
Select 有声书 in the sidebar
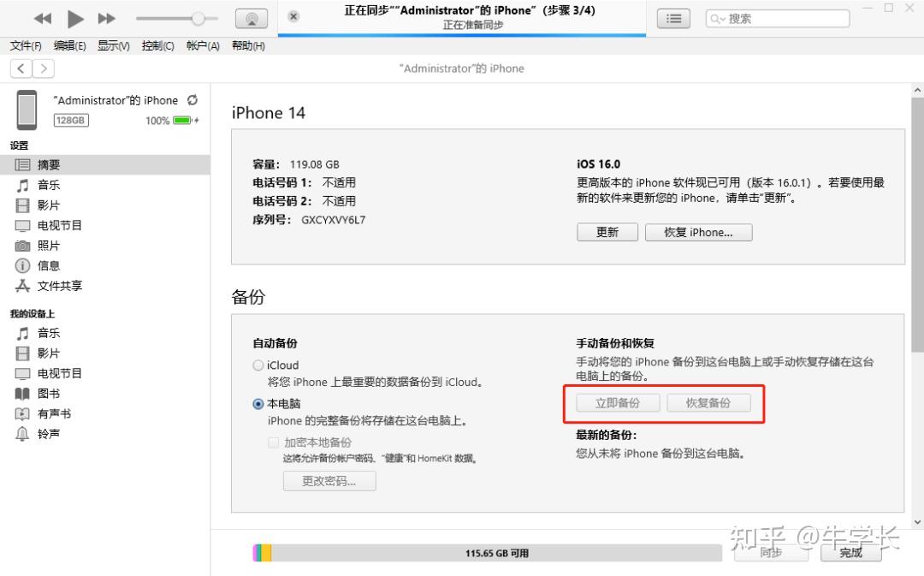(105, 413)
